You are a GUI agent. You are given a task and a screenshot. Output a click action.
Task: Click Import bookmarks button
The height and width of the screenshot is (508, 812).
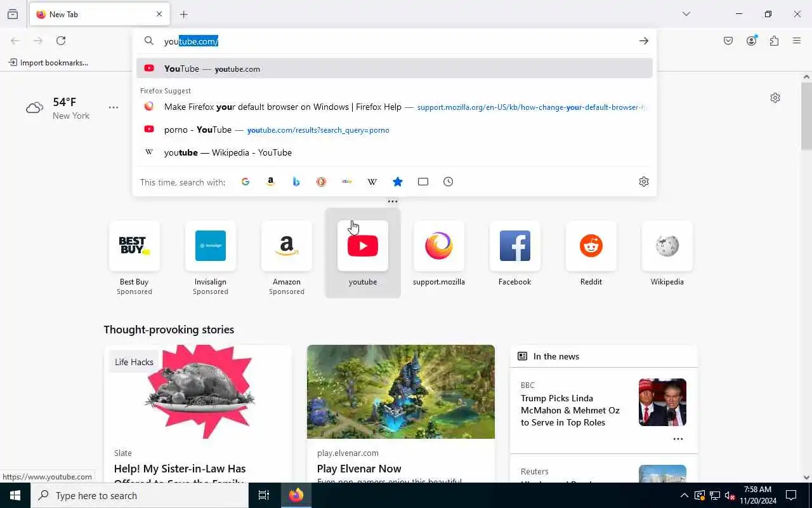(48, 63)
